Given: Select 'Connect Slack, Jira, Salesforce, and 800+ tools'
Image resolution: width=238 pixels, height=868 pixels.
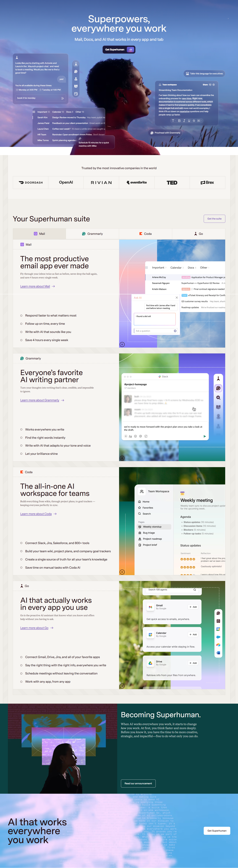Looking at the screenshot, I should point(55,543).
